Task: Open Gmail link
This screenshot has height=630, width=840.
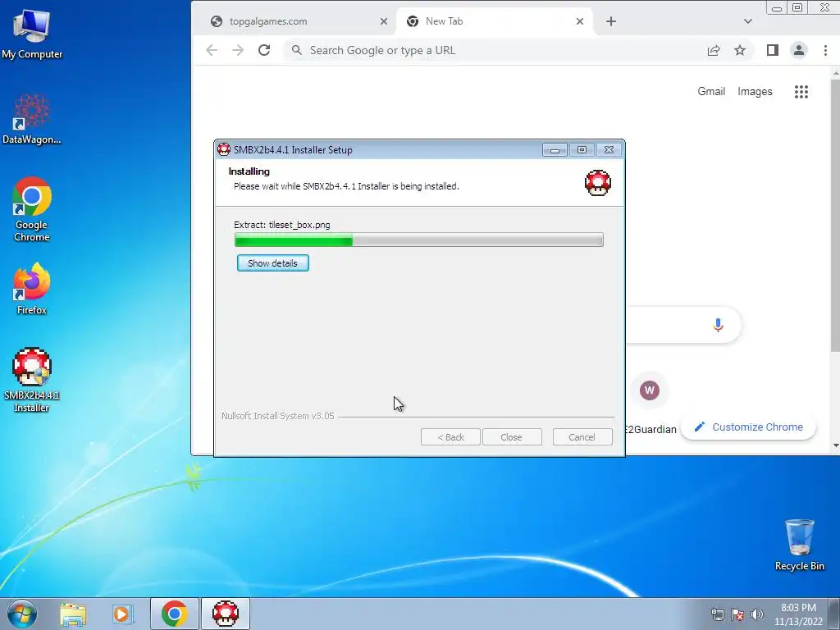Action: [x=711, y=92]
